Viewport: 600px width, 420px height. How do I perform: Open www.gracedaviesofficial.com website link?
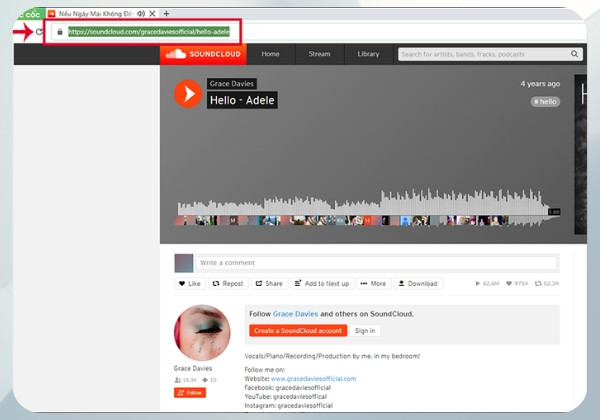tap(313, 379)
